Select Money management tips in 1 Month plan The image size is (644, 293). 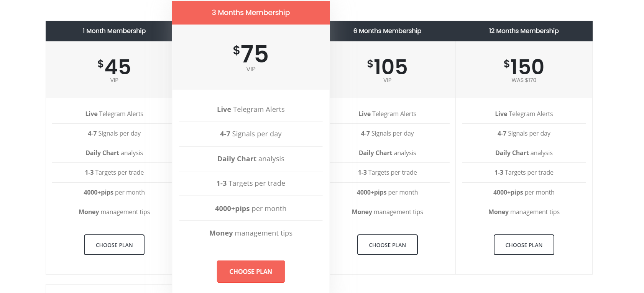click(x=114, y=212)
